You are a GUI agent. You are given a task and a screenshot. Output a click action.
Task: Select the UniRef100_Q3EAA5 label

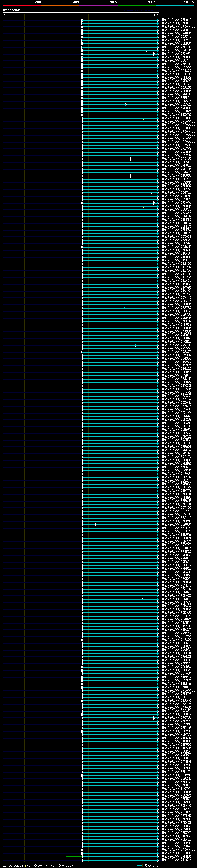(x=177, y=91)
